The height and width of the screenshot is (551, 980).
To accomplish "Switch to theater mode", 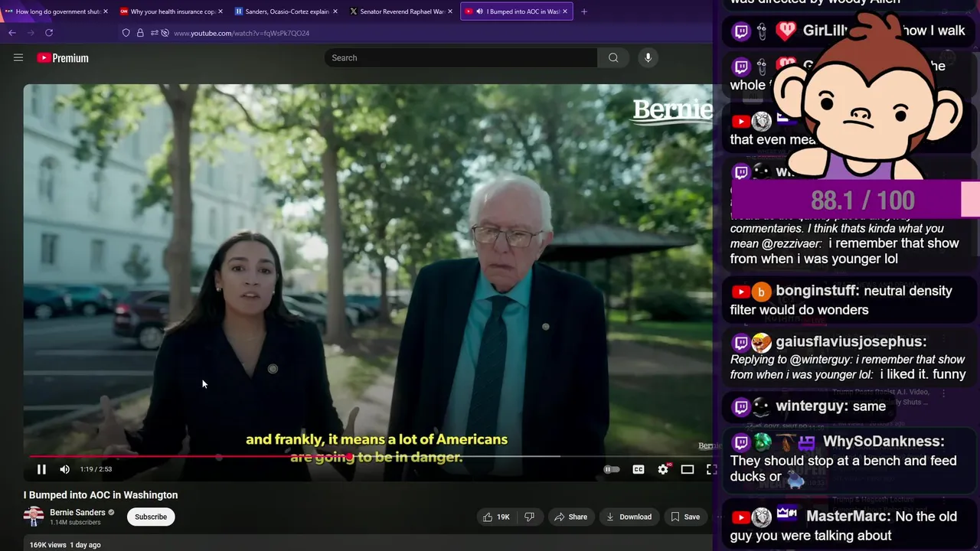I will coord(688,469).
